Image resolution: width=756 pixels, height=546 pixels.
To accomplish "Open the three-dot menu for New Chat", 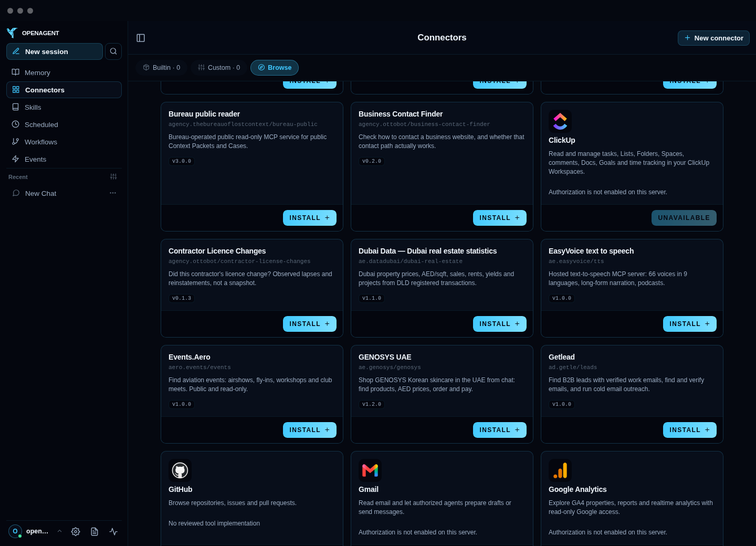I will (113, 193).
